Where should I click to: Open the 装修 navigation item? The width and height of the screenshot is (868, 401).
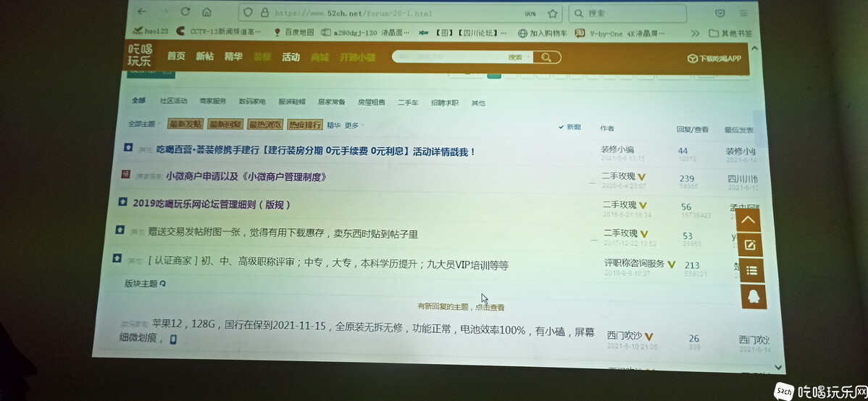point(262,57)
